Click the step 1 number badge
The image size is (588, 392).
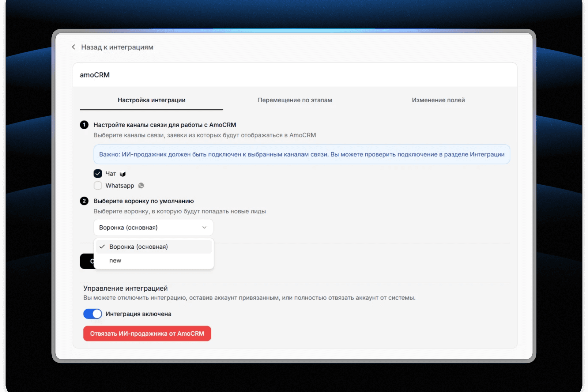[84, 125]
